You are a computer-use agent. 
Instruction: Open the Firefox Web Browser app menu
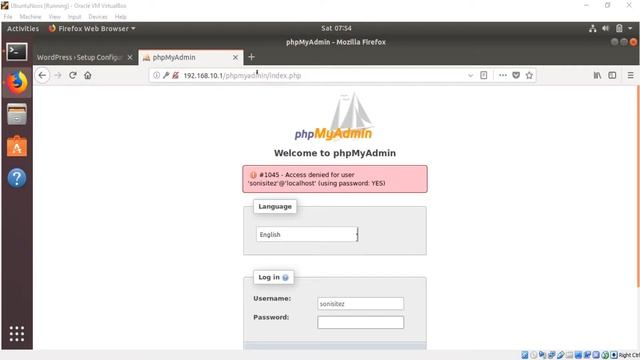[92, 29]
